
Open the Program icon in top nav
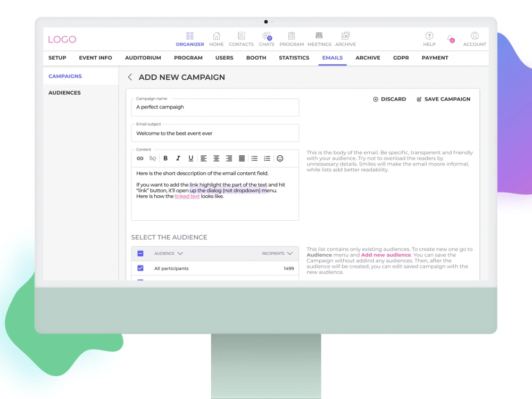point(292,36)
